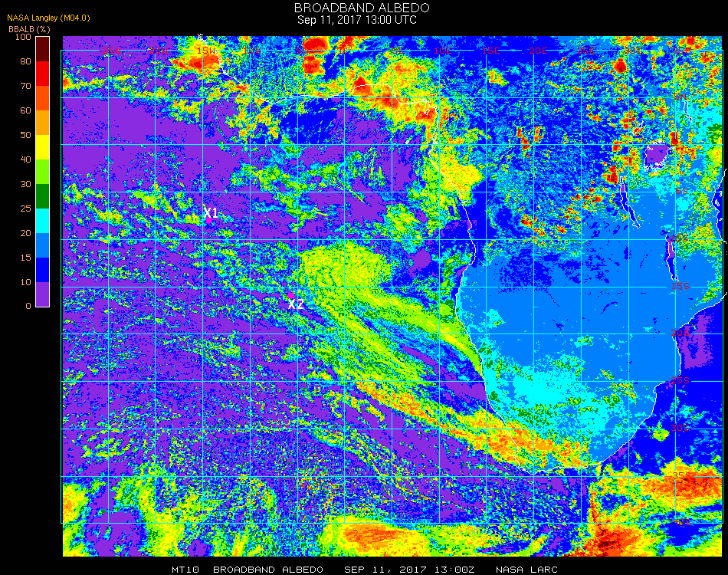Click the '20E' longitude label

538,51
